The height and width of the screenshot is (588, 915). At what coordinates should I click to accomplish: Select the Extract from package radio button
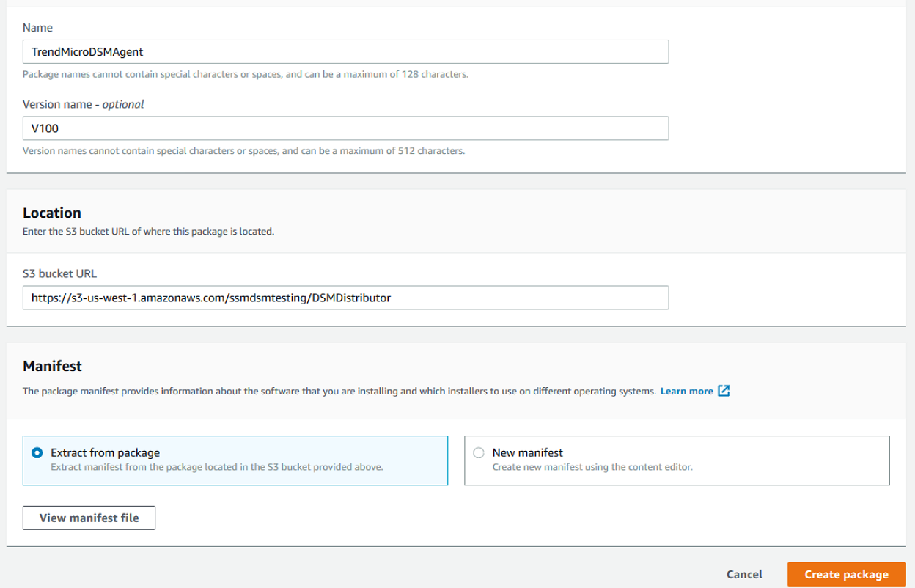pyautogui.click(x=37, y=453)
